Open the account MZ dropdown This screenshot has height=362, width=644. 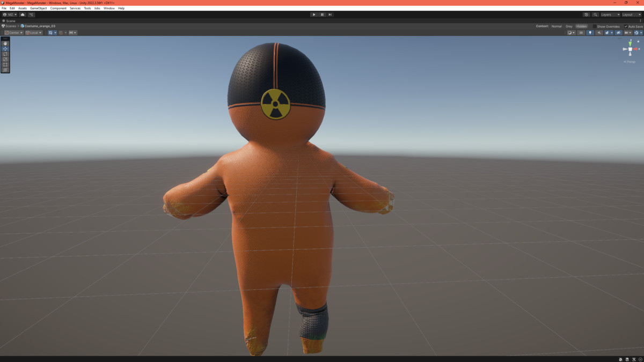(10, 14)
